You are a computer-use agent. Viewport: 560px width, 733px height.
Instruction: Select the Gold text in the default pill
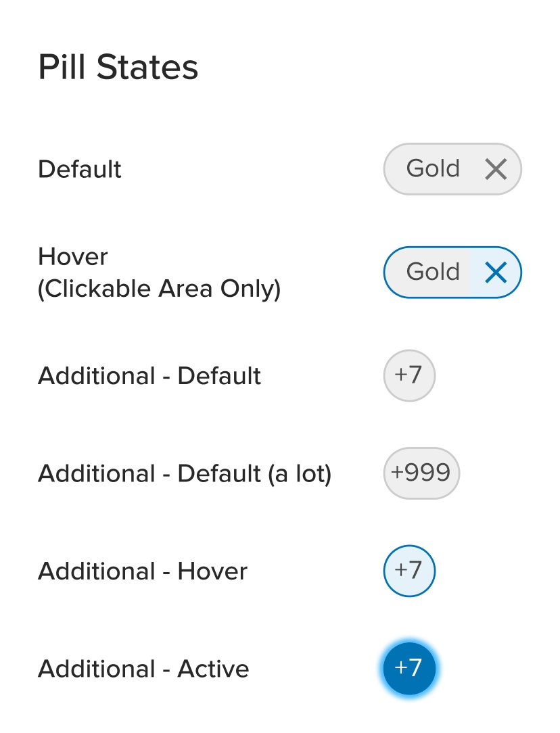433,168
